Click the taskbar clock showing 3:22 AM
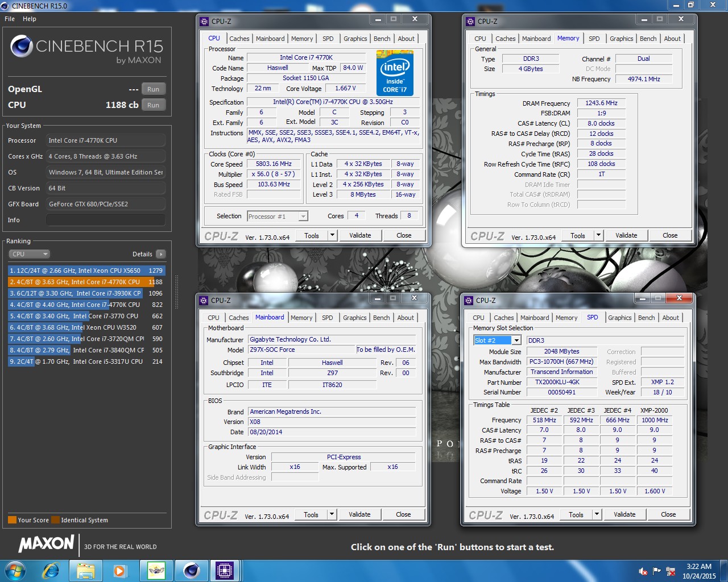This screenshot has height=582, width=728. click(x=699, y=571)
